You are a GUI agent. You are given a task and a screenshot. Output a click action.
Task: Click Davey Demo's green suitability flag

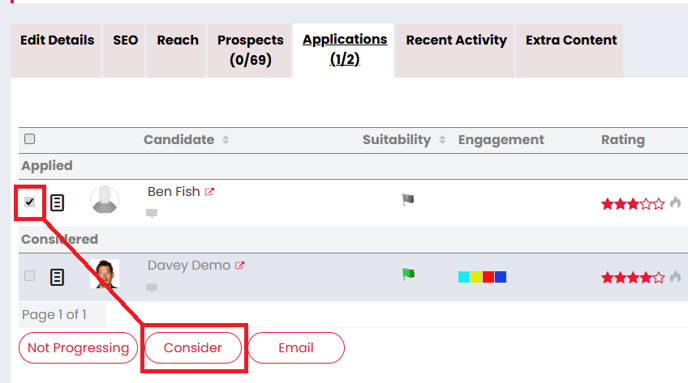[408, 274]
